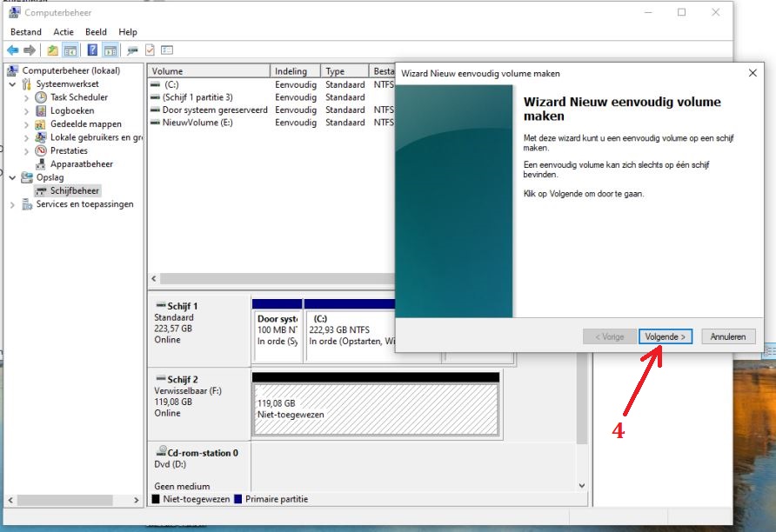Click the Apparaatbeheer device manager icon
The height and width of the screenshot is (532, 776).
click(x=41, y=163)
